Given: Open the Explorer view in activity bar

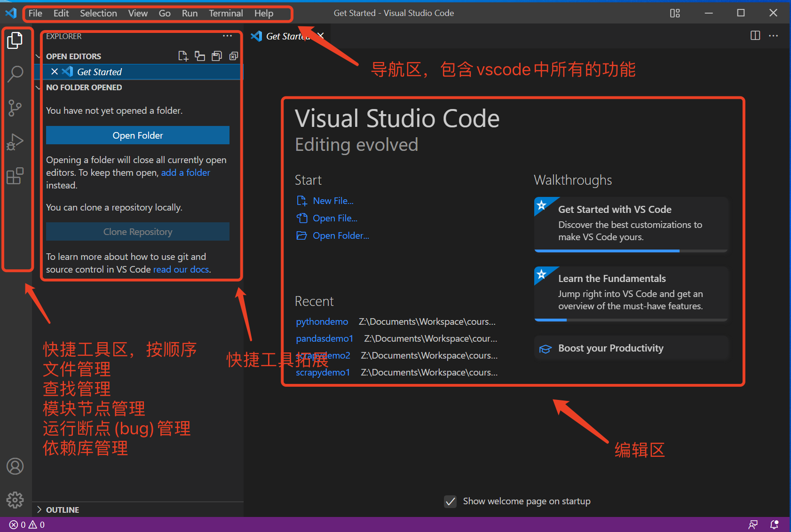Looking at the screenshot, I should click(15, 40).
